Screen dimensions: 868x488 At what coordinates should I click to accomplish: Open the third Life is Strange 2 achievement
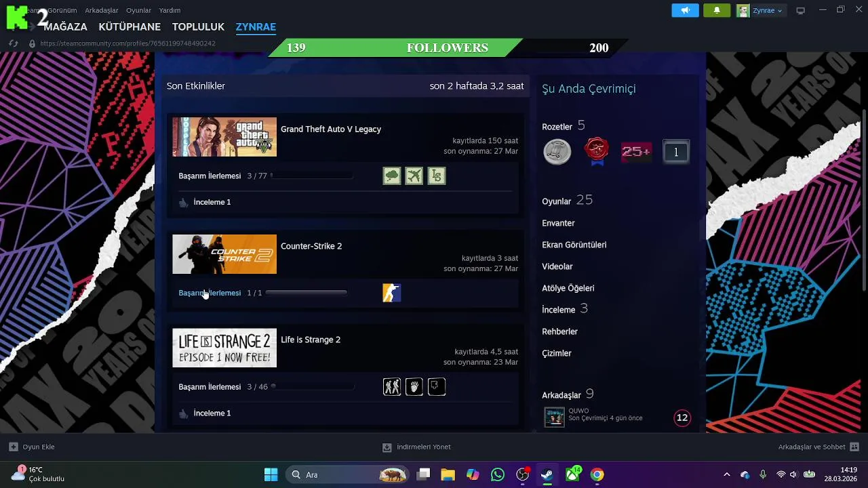tap(437, 387)
